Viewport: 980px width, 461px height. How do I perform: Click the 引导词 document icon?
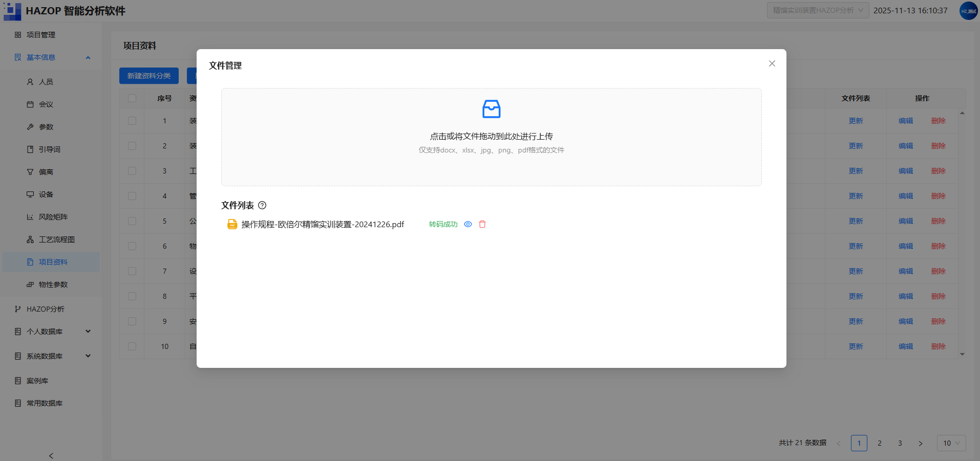30,149
